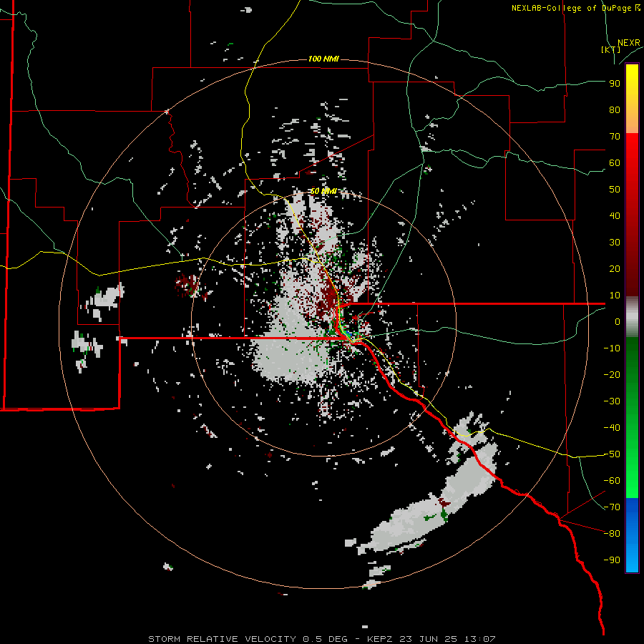Select the -30 value on velocity scale
The width and height of the screenshot is (644, 644).
tap(612, 401)
